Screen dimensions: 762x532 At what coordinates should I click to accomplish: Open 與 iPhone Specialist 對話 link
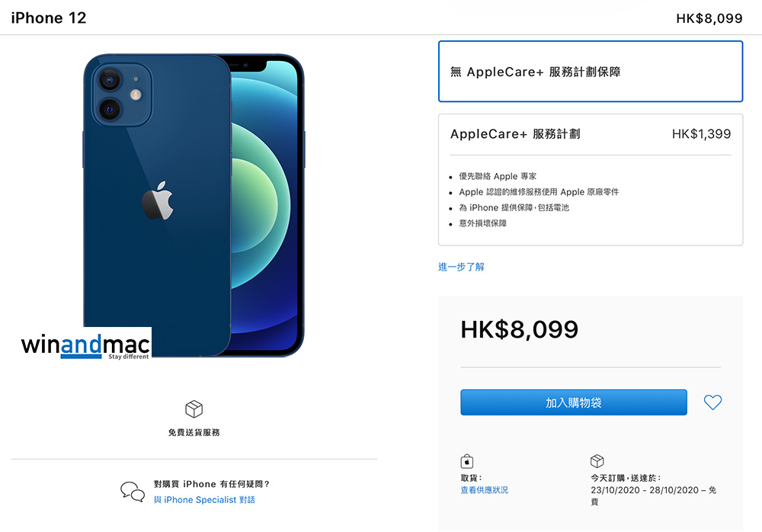click(204, 499)
